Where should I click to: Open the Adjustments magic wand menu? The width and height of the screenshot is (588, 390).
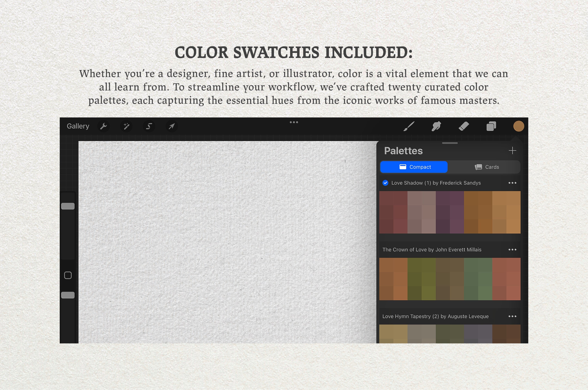point(126,126)
